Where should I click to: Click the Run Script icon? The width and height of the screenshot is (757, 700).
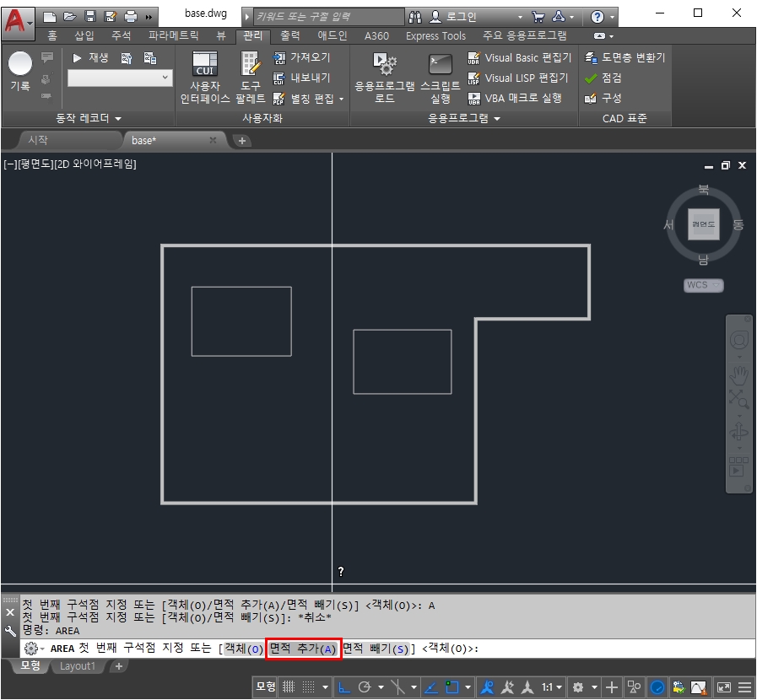(441, 78)
